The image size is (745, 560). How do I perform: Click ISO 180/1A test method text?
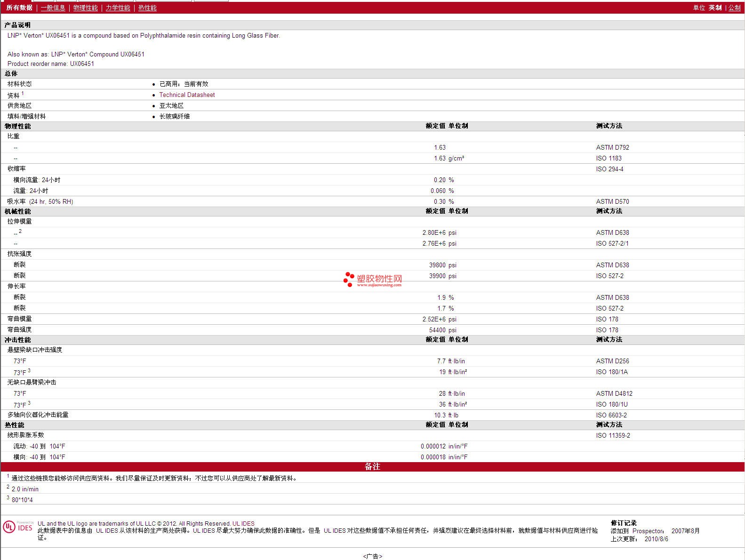(x=612, y=372)
